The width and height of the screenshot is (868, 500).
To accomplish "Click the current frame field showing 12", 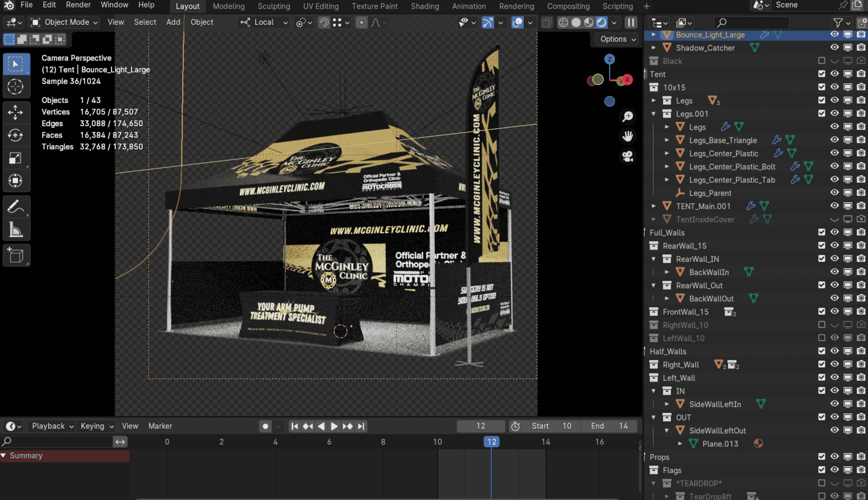I will click(x=481, y=426).
